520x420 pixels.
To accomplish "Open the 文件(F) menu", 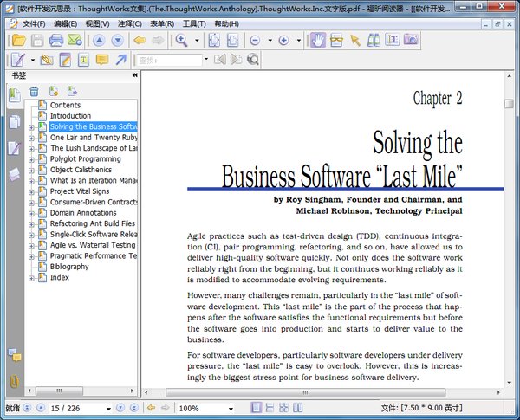I will (x=34, y=23).
